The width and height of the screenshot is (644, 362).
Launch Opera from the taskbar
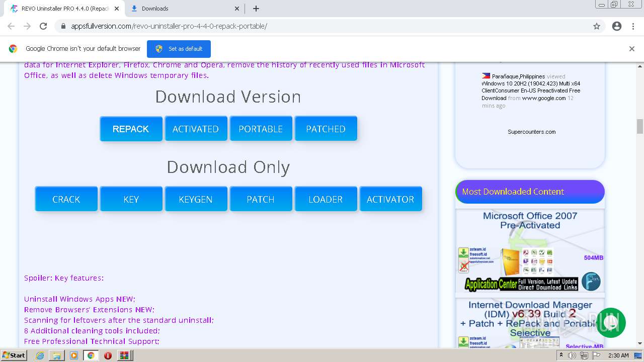[108, 355]
